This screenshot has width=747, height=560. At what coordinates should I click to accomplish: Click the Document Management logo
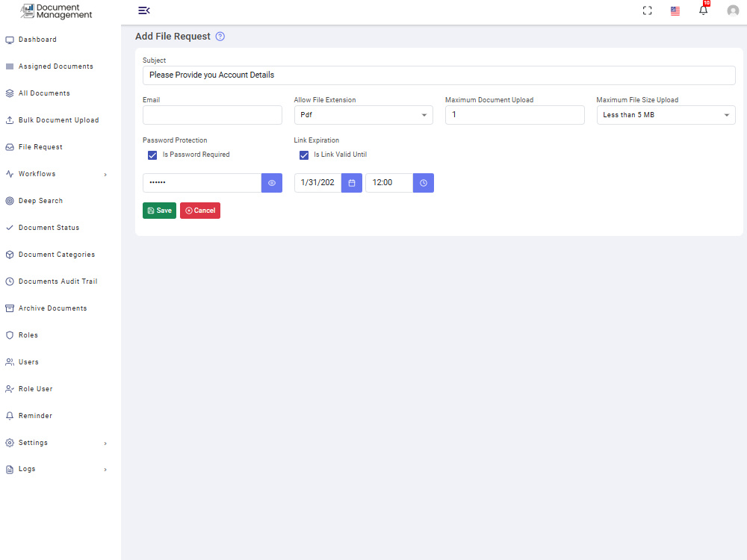[x=56, y=11]
